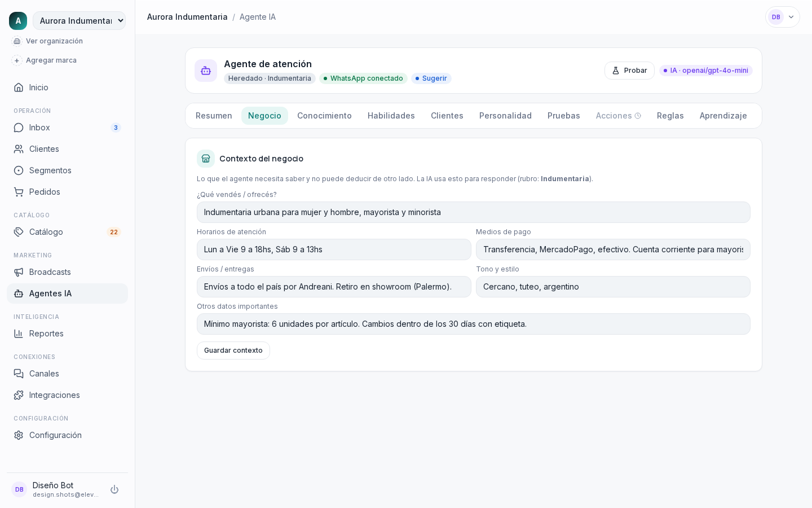The image size is (812, 508).
Task: Open the Conocimiento tab
Action: point(324,116)
